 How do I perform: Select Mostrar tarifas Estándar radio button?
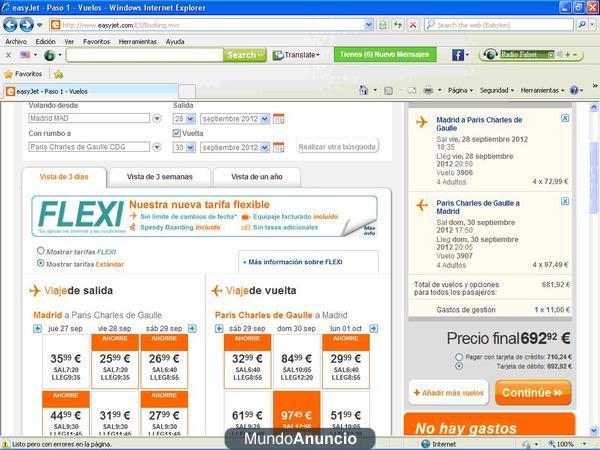(41, 263)
